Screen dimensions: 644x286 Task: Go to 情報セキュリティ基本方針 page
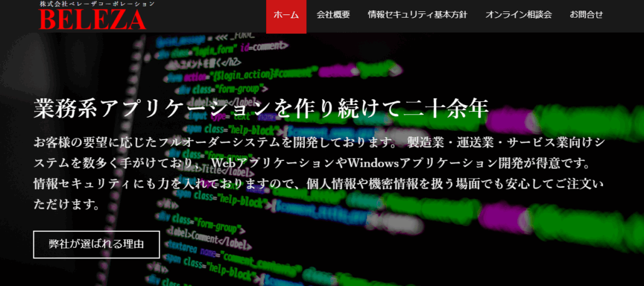pyautogui.click(x=418, y=14)
